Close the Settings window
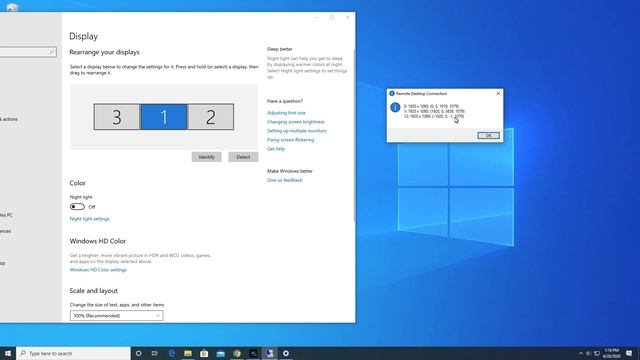 pyautogui.click(x=347, y=18)
